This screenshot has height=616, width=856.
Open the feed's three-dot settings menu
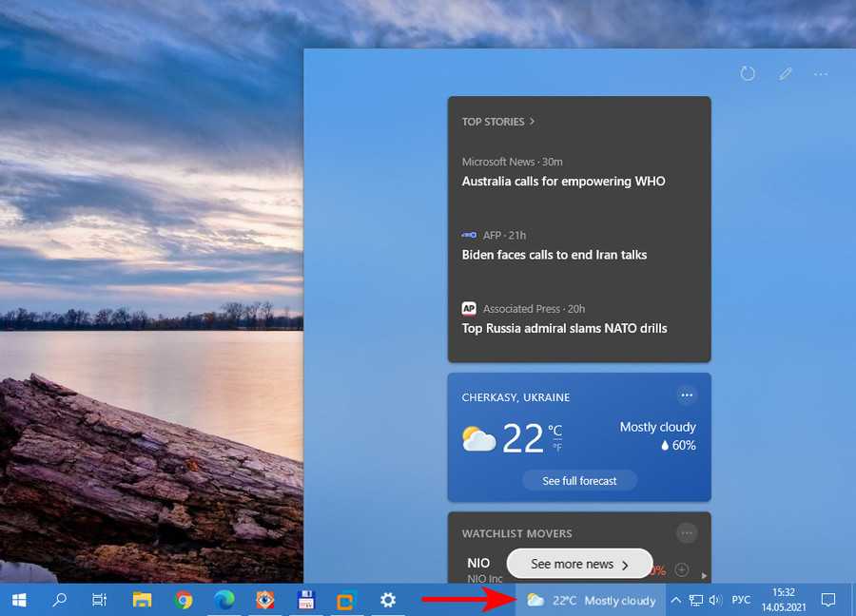pyautogui.click(x=821, y=74)
